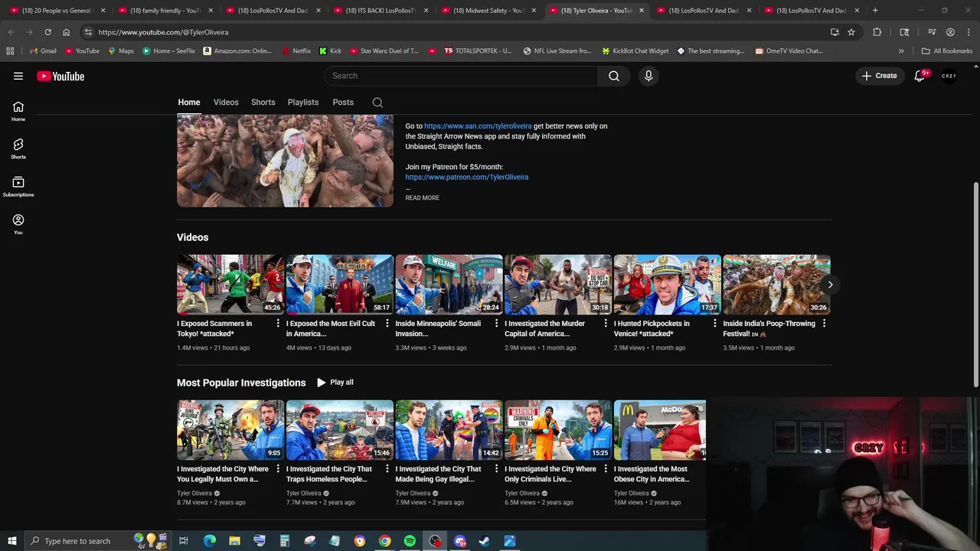Image resolution: width=980 pixels, height=551 pixels.
Task: Reload the page in the browser
Action: point(47,32)
